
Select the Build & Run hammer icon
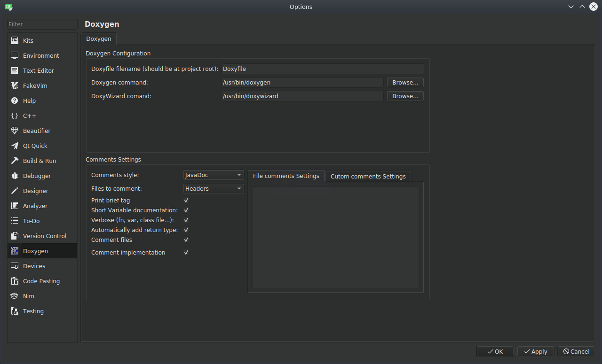coord(15,161)
